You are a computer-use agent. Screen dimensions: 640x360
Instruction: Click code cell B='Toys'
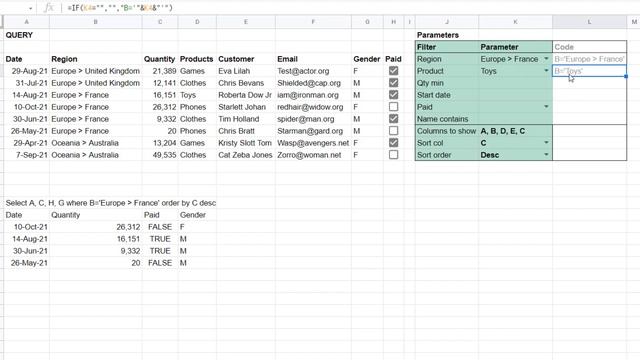[x=589, y=71]
